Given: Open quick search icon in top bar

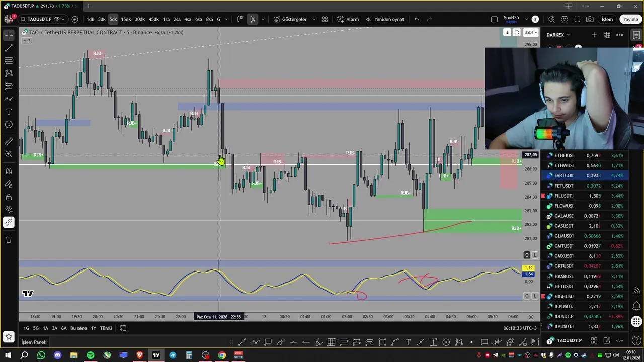Looking at the screenshot, I should 551,19.
